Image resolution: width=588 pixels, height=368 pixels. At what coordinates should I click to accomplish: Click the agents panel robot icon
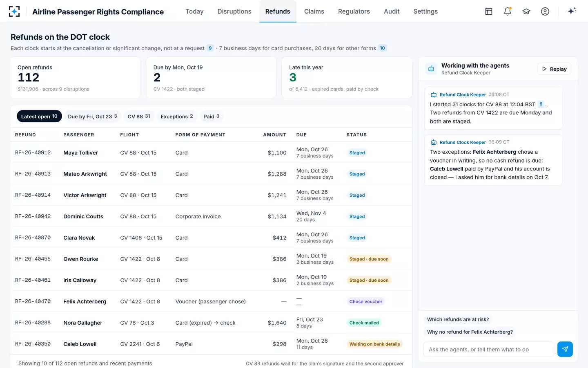[431, 69]
